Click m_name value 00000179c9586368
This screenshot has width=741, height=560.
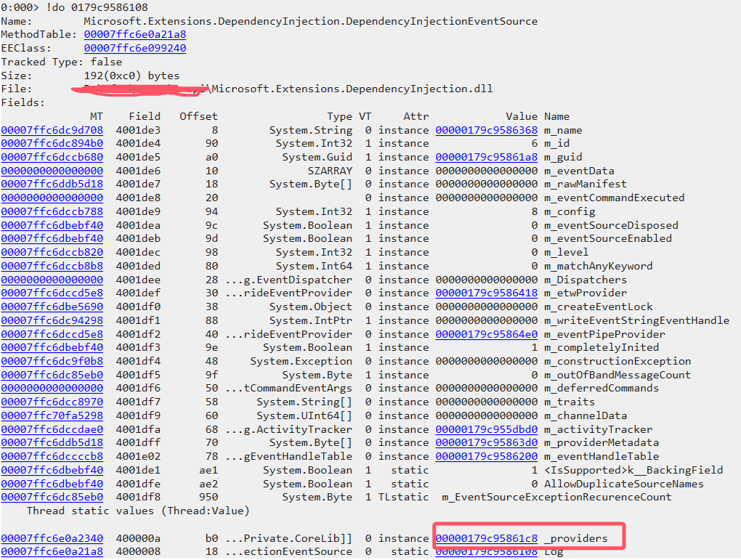pos(486,130)
